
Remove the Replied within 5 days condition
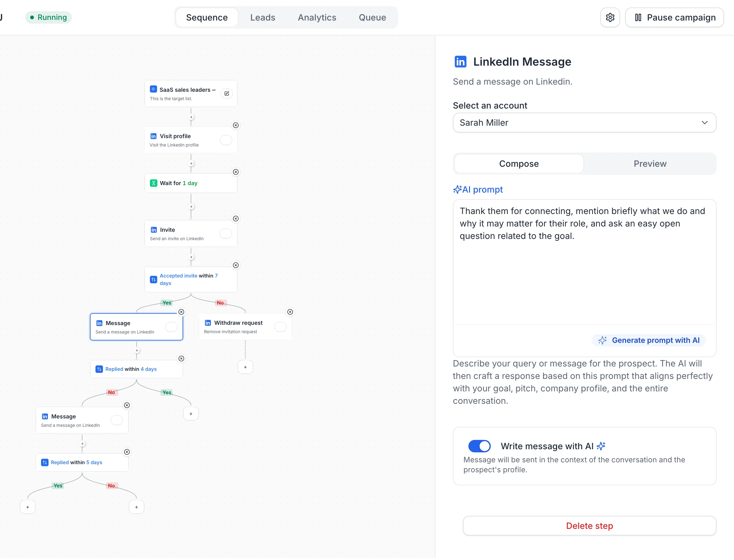[127, 452]
